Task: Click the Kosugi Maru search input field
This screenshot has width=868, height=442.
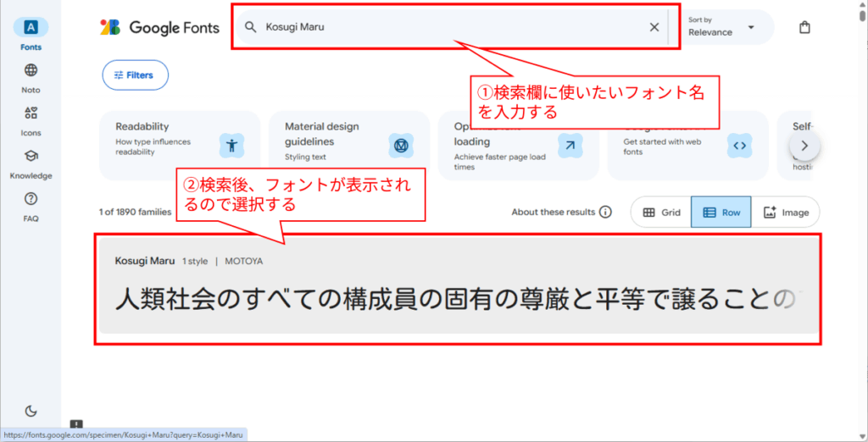Action: (x=449, y=27)
